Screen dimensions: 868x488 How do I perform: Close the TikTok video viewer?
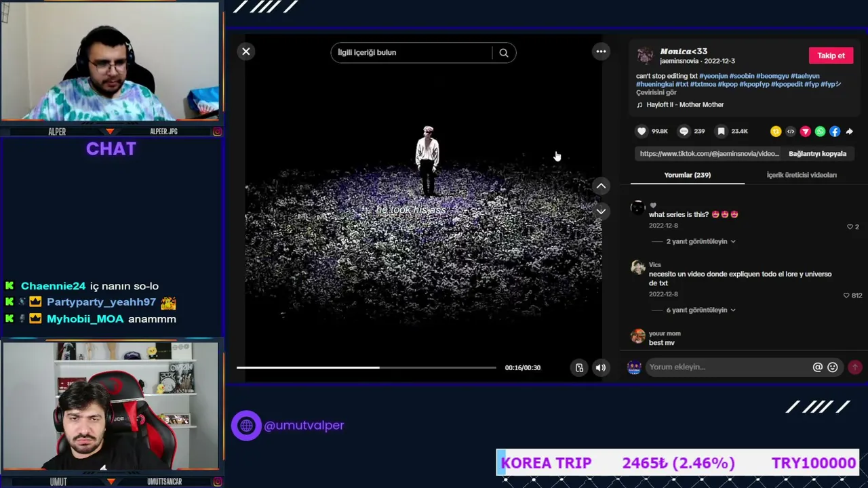click(246, 52)
